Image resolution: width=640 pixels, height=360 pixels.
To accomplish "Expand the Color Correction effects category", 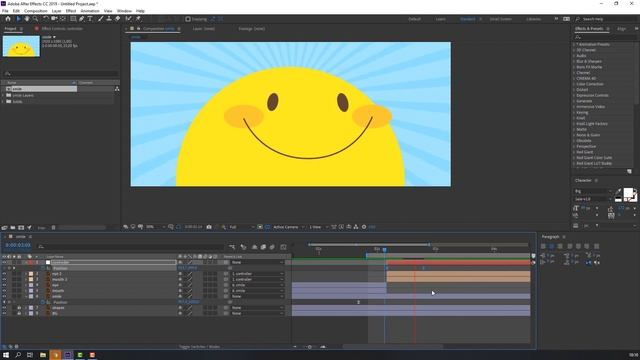I will pos(574,84).
